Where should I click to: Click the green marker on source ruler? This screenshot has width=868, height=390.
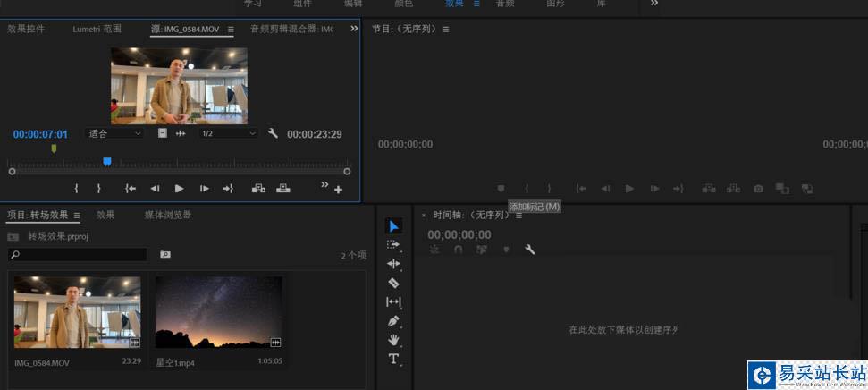click(54, 148)
